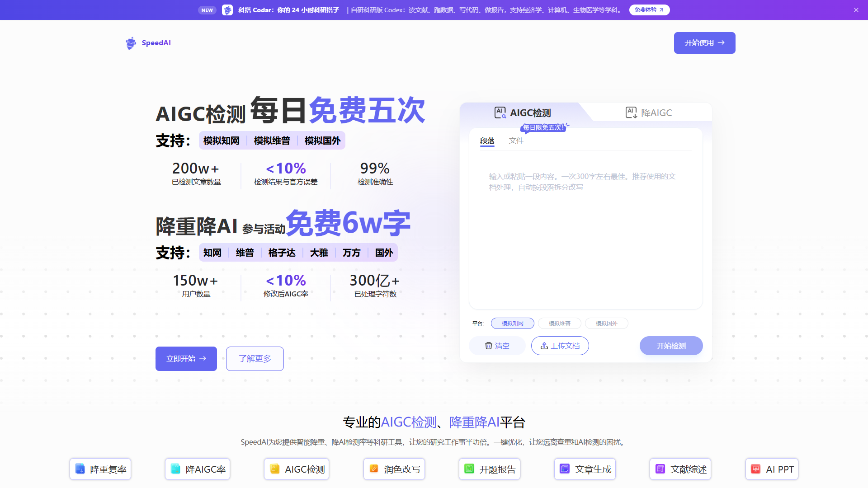868x488 pixels.
Task: Click the 300亿+ 已处理字符数 statistic
Action: (375, 286)
